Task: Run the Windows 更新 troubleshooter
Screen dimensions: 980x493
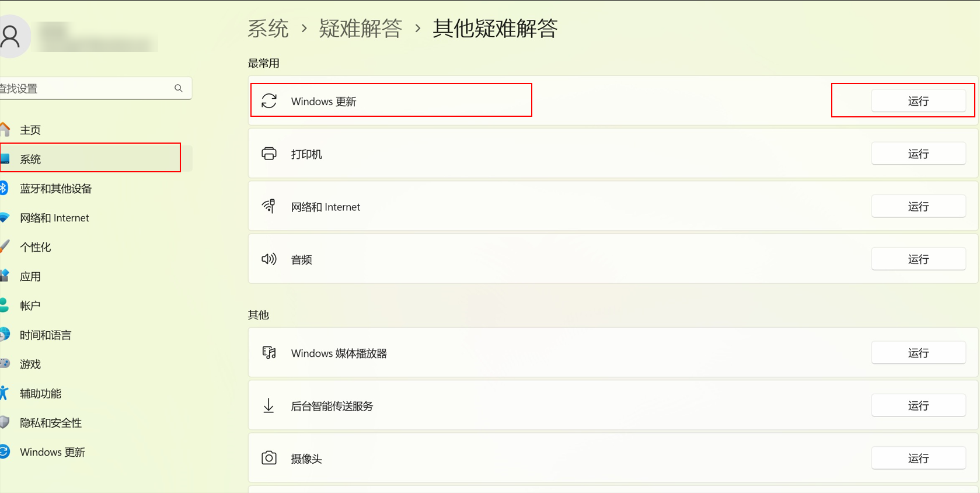Action: click(x=918, y=101)
